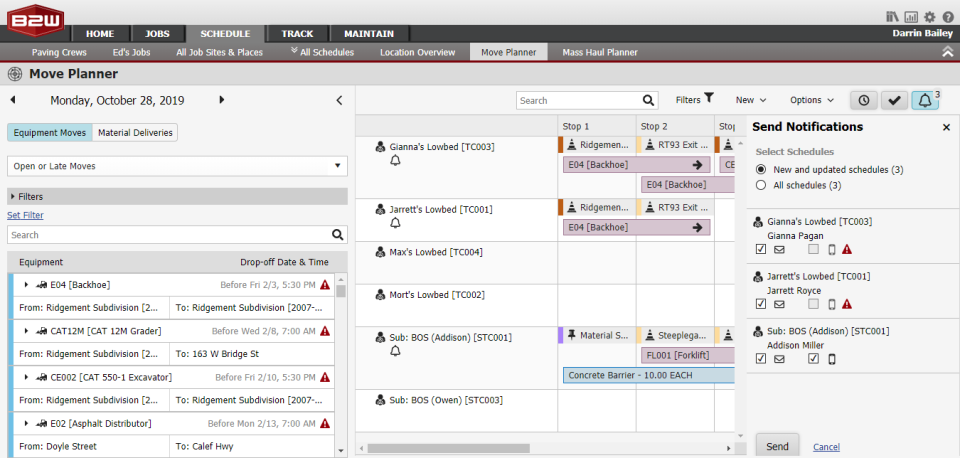The width and height of the screenshot is (960, 458).
Task: Click warning icon beside Jarrett Royce phone
Action: coord(847,304)
